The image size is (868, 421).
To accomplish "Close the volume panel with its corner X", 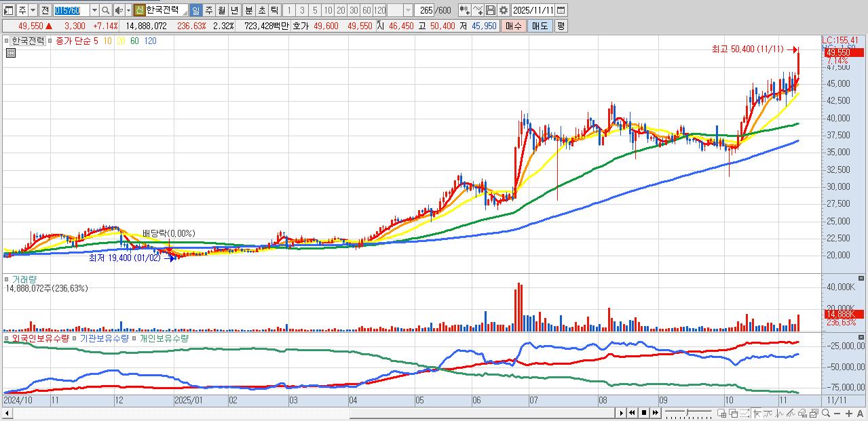I will tap(862, 279).
